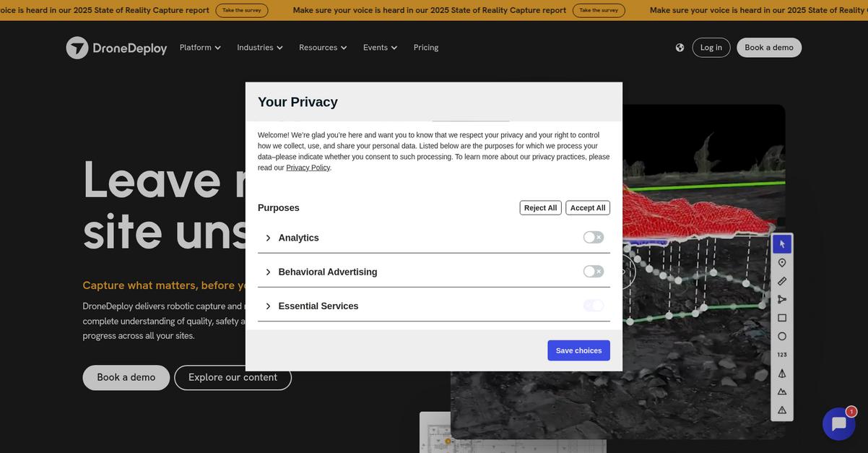Select the ruler measurement tool
The image size is (868, 453).
click(782, 281)
